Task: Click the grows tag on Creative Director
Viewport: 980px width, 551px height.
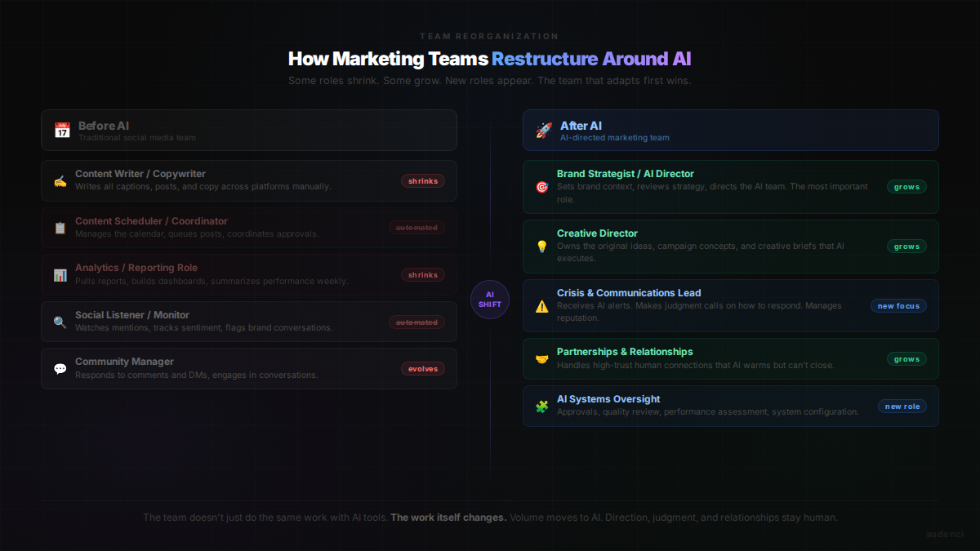Action: pos(906,247)
